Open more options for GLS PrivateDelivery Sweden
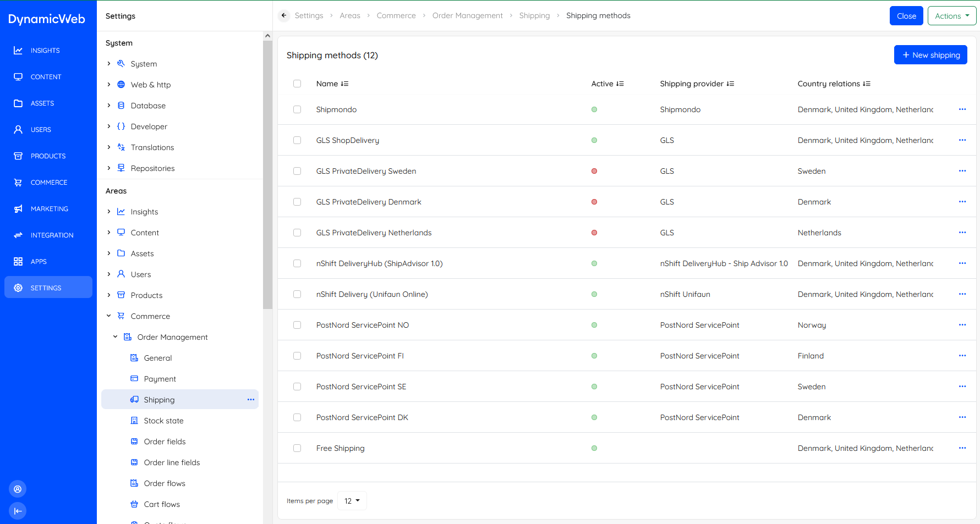The height and width of the screenshot is (524, 980). click(x=962, y=171)
